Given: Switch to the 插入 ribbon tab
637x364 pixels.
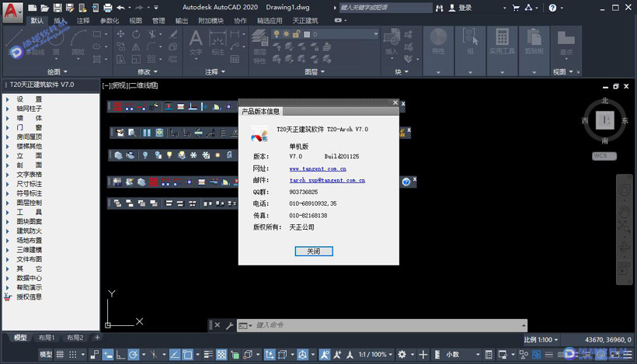Looking at the screenshot, I should (x=60, y=20).
